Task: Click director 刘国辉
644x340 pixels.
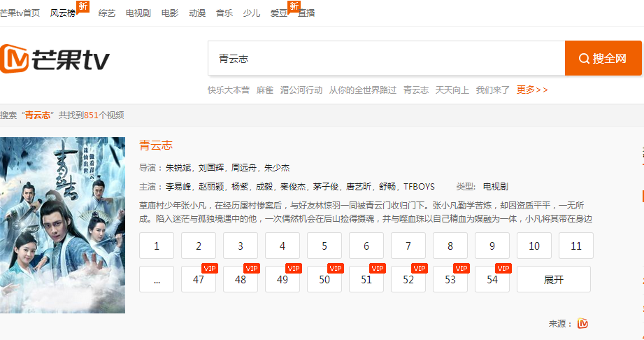Action: [211, 168]
